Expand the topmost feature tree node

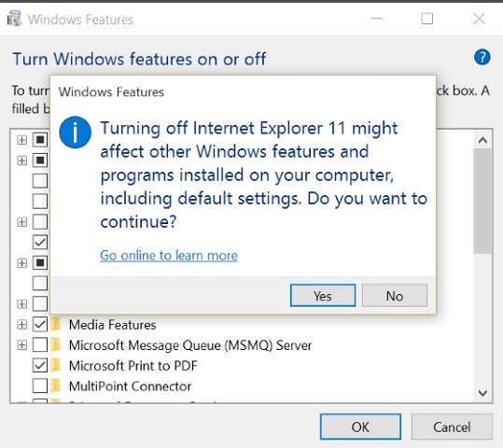21,140
